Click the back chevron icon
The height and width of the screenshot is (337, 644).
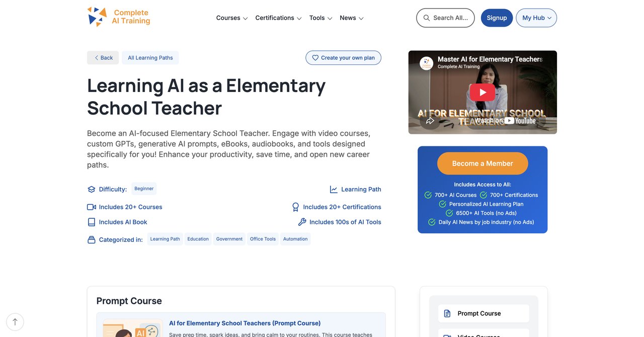pos(97,58)
